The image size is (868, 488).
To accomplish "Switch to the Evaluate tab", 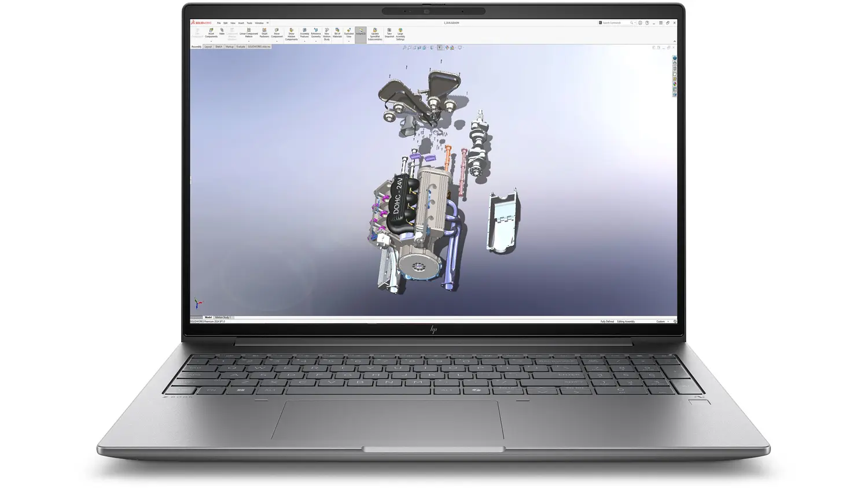I will (241, 46).
